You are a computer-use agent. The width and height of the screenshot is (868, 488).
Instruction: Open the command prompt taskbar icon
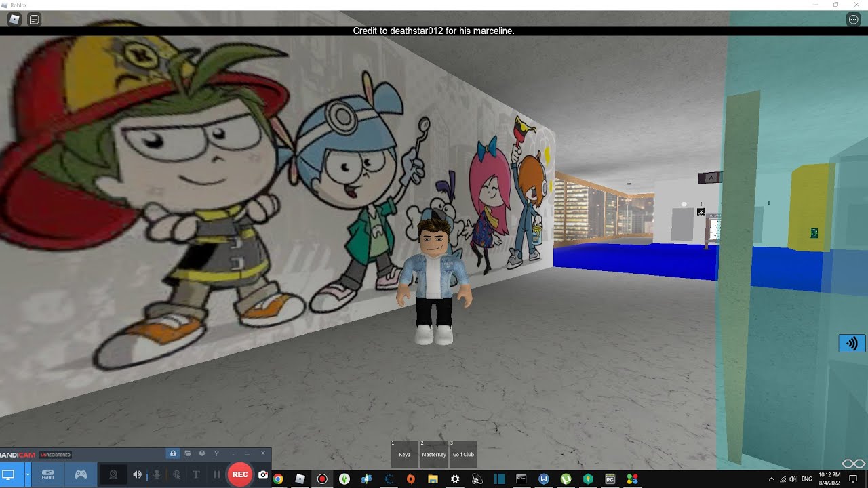point(521,479)
